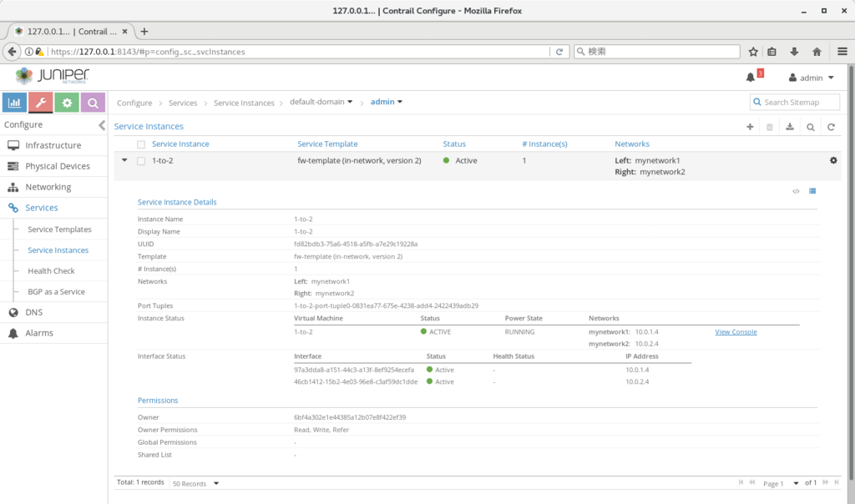Click the Port Tuples value text
The image size is (855, 504).
[x=386, y=305]
